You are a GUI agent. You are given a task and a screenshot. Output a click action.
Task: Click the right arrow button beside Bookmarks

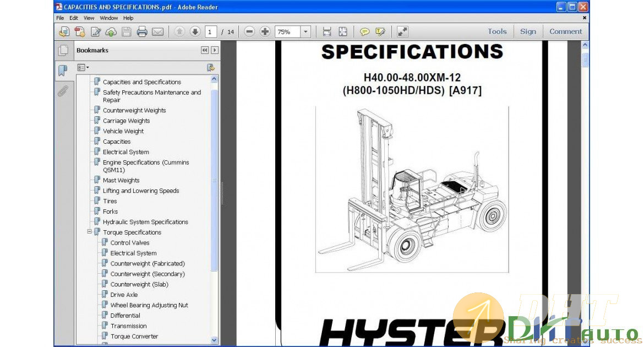click(x=215, y=50)
